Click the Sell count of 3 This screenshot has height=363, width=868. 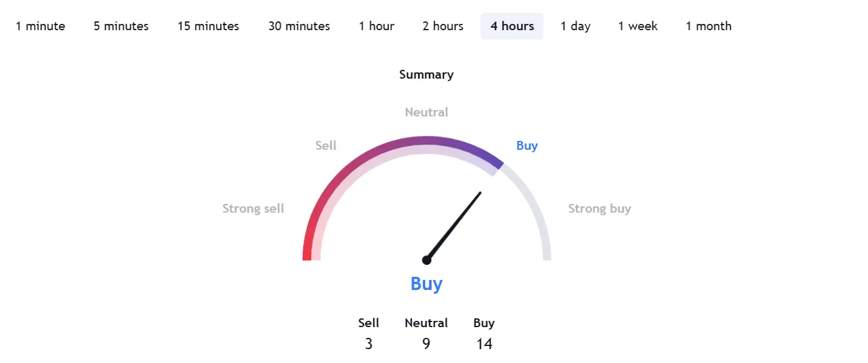[x=368, y=344]
